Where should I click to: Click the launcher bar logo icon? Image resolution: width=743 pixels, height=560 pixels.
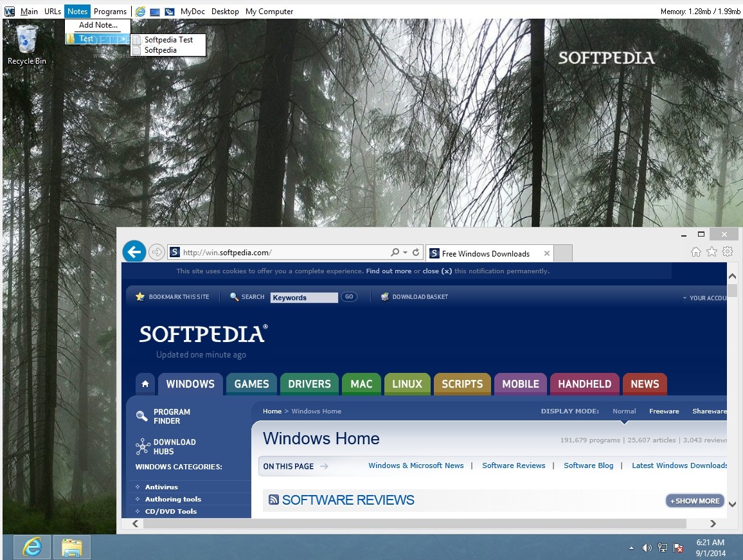tap(10, 12)
